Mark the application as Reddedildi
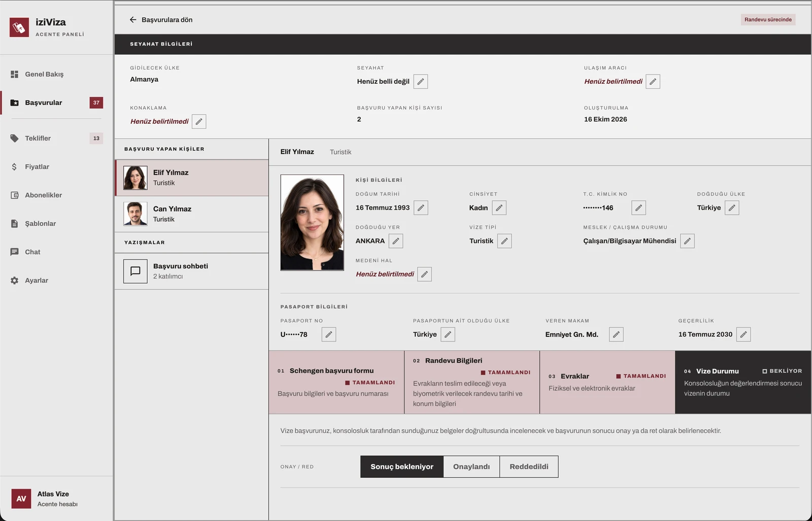The image size is (812, 521). [x=529, y=467]
